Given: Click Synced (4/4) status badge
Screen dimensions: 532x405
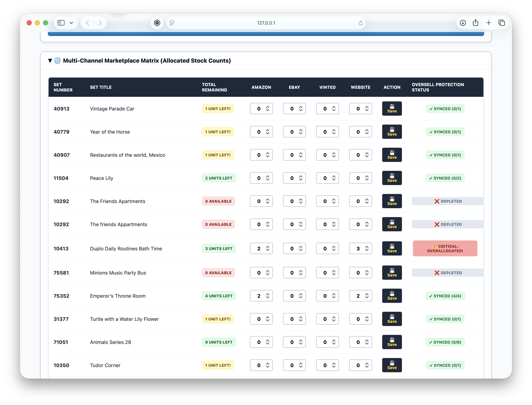Looking at the screenshot, I should [x=445, y=296].
